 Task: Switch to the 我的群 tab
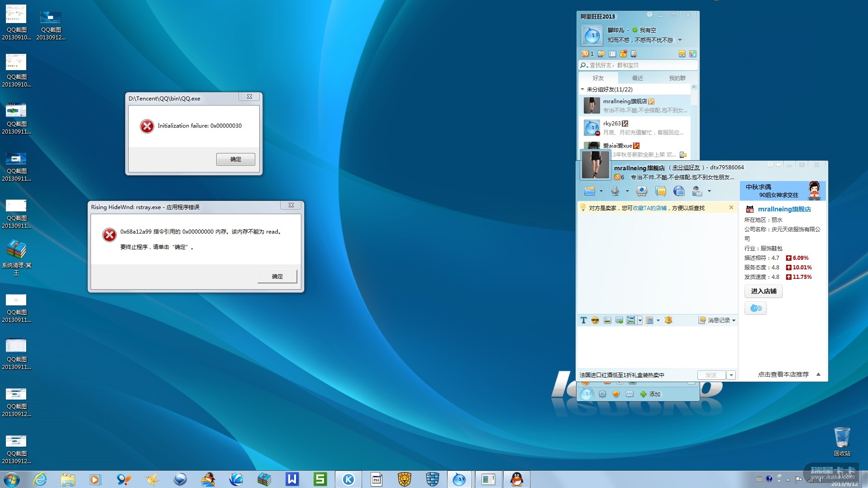[677, 78]
